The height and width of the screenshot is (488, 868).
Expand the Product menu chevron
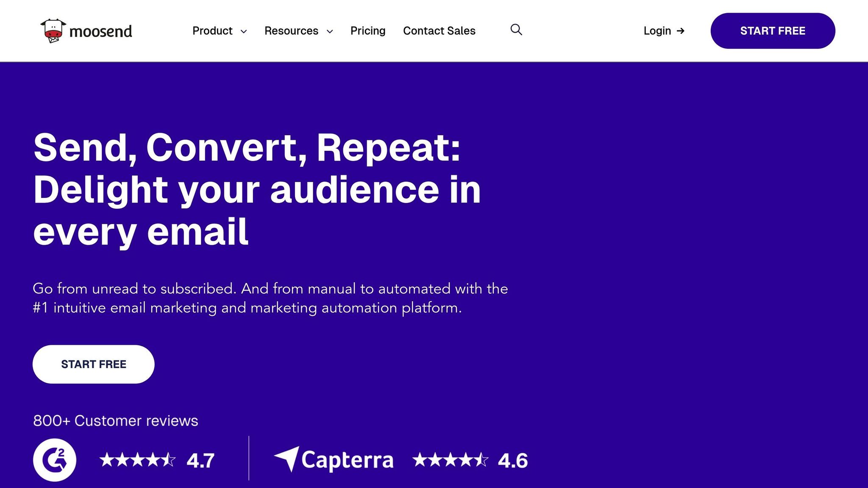pyautogui.click(x=244, y=31)
